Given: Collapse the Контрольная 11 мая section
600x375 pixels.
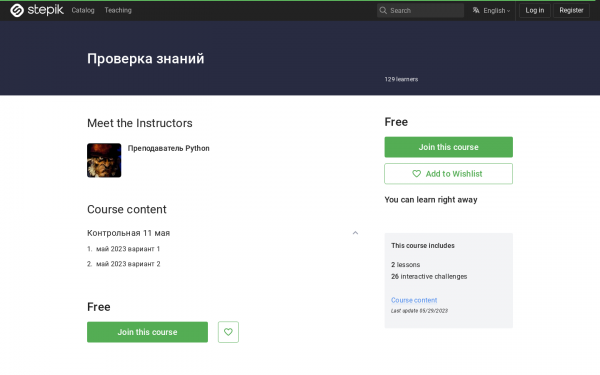Looking at the screenshot, I should click(355, 233).
